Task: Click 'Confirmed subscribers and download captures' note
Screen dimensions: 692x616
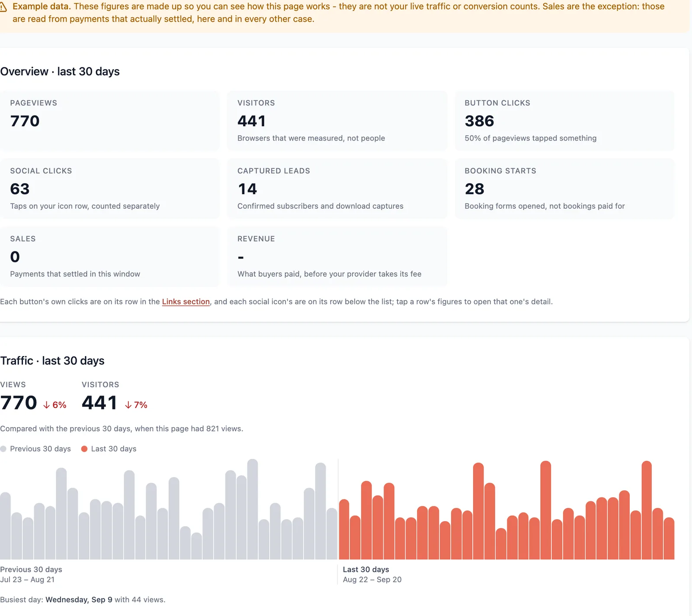Action: point(320,206)
